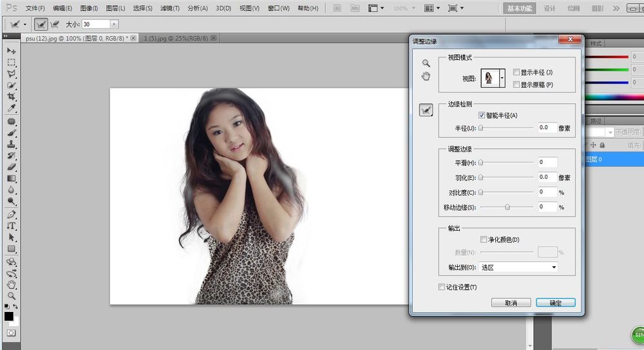This screenshot has width=644, height=350.
Task: Tick the 记住设置 (T) checkbox
Action: point(442,287)
